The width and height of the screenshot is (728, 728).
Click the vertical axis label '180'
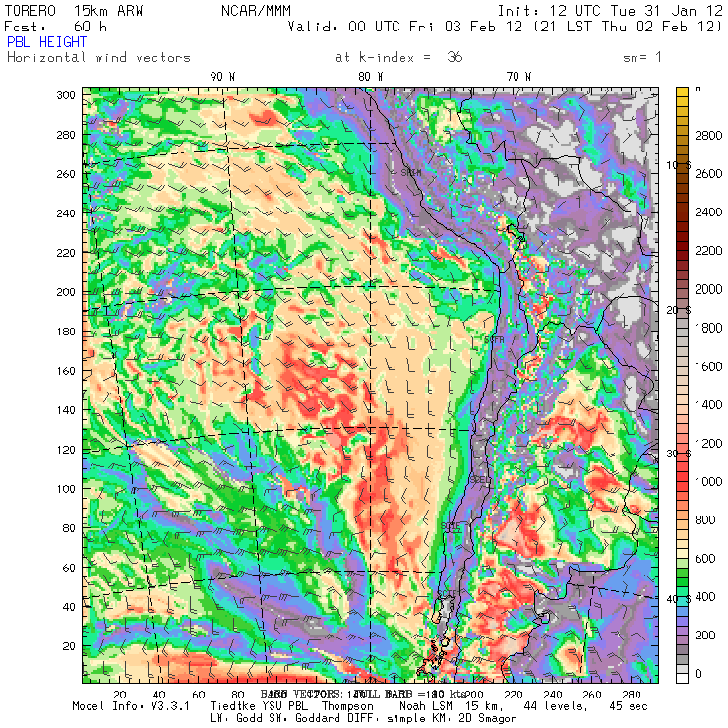click(x=66, y=332)
